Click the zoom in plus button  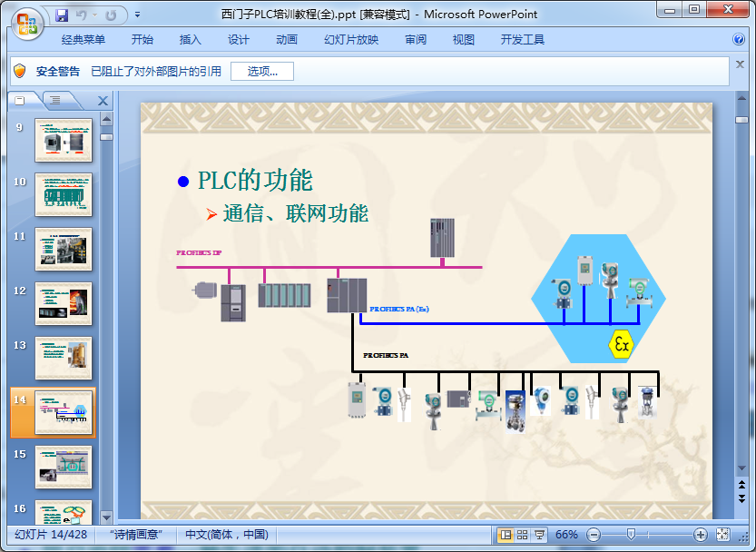[700, 535]
